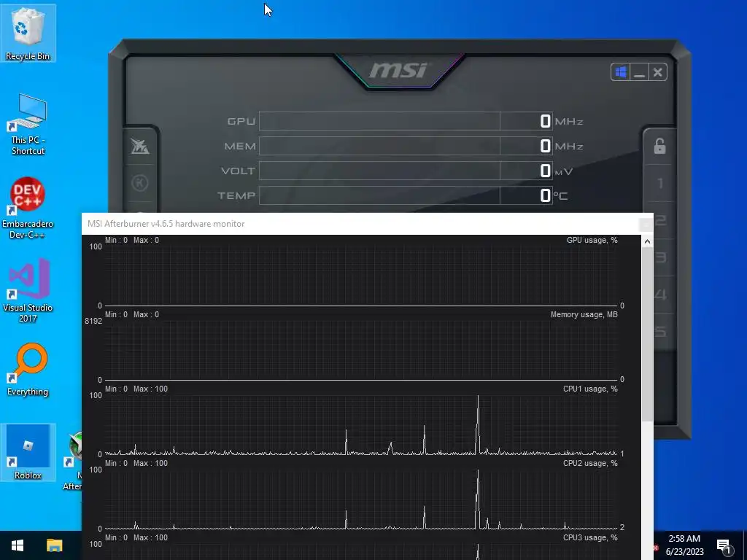Select profile slot 1 in Afterburner
747x560 pixels.
pos(660,183)
